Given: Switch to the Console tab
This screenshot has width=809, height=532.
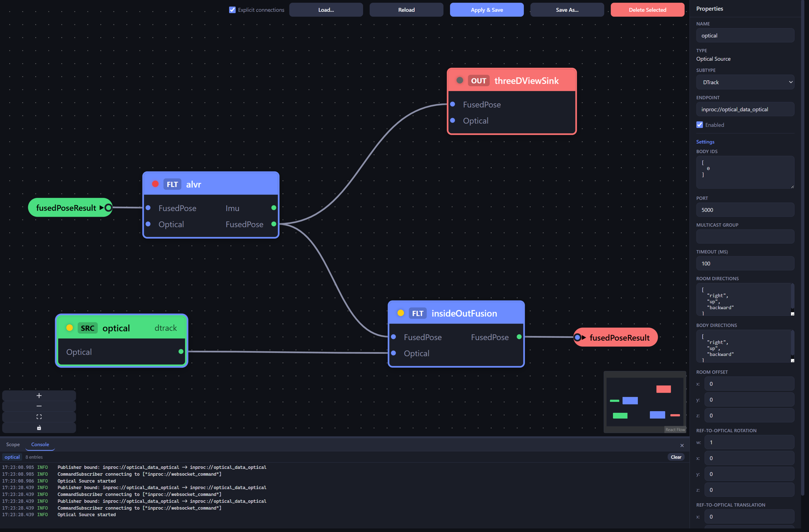Looking at the screenshot, I should [x=40, y=444].
